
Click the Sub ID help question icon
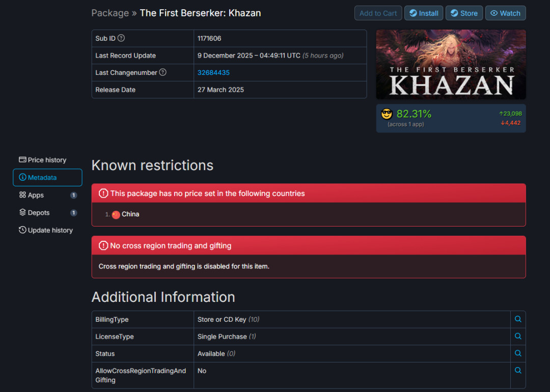tap(121, 38)
